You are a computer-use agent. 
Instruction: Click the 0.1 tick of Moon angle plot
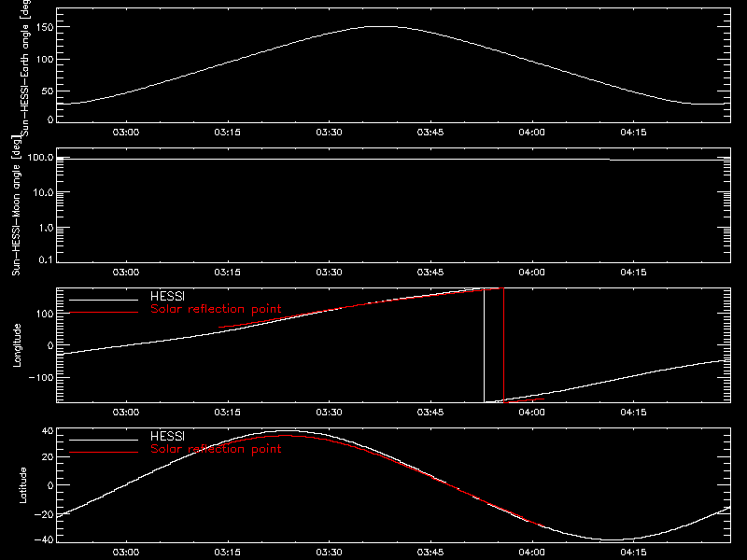pos(46,259)
